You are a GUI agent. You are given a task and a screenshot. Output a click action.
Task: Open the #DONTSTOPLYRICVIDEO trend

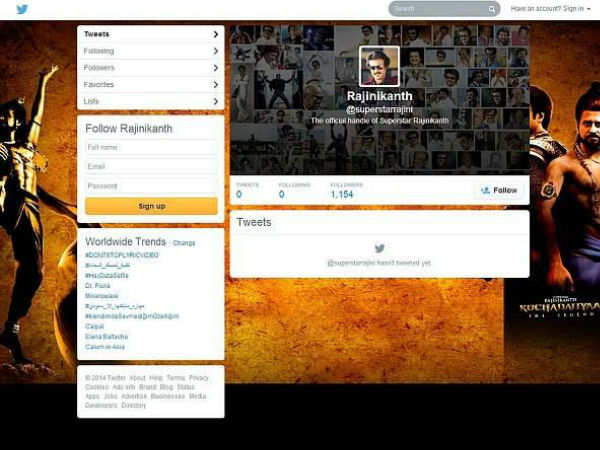click(x=122, y=255)
